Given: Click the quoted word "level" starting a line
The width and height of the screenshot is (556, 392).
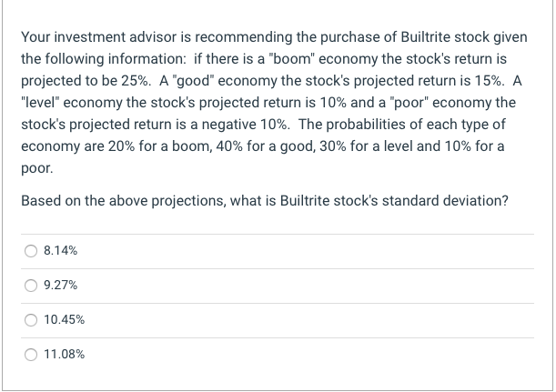Looking at the screenshot, I should 41,102.
